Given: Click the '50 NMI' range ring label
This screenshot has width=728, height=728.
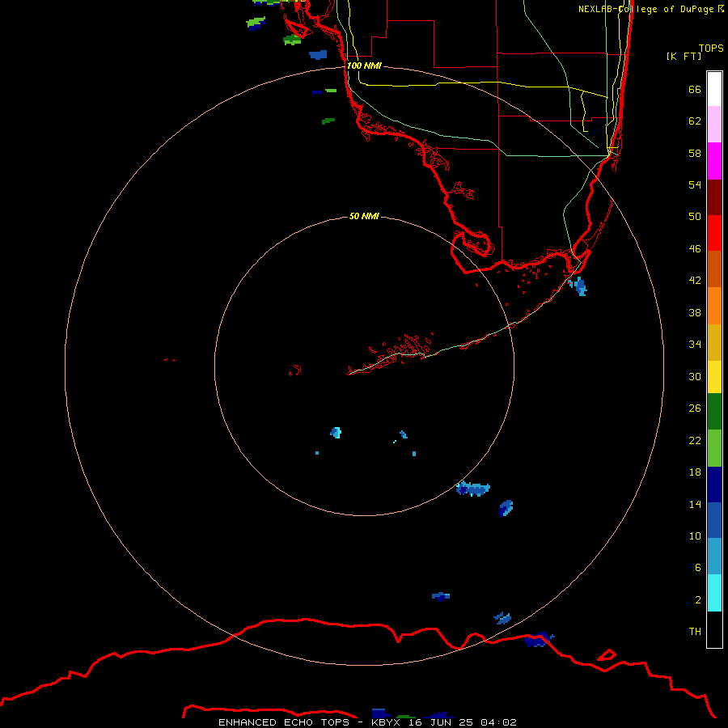Looking at the screenshot, I should coord(364,216).
